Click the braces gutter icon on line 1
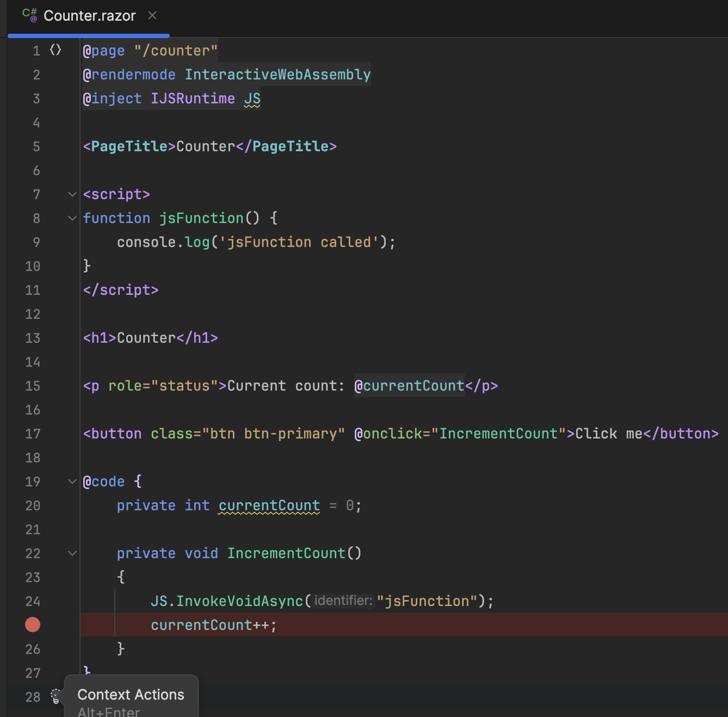728x717 pixels. [x=55, y=50]
